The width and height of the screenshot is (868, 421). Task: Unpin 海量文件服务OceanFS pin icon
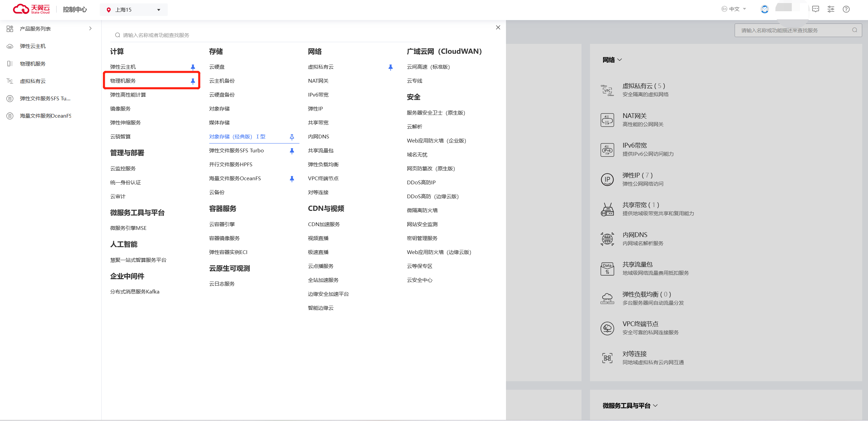pos(292,179)
